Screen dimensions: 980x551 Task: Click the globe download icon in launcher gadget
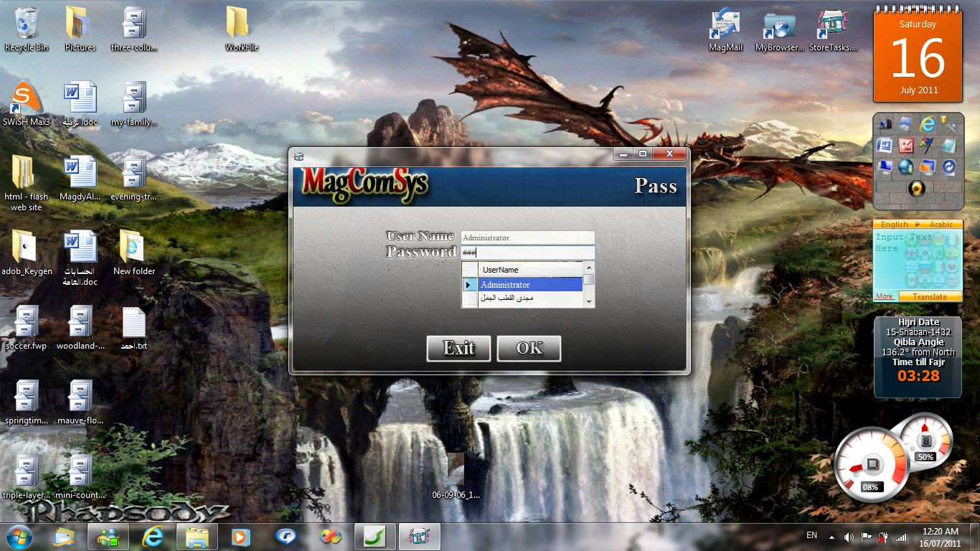pyautogui.click(x=905, y=167)
